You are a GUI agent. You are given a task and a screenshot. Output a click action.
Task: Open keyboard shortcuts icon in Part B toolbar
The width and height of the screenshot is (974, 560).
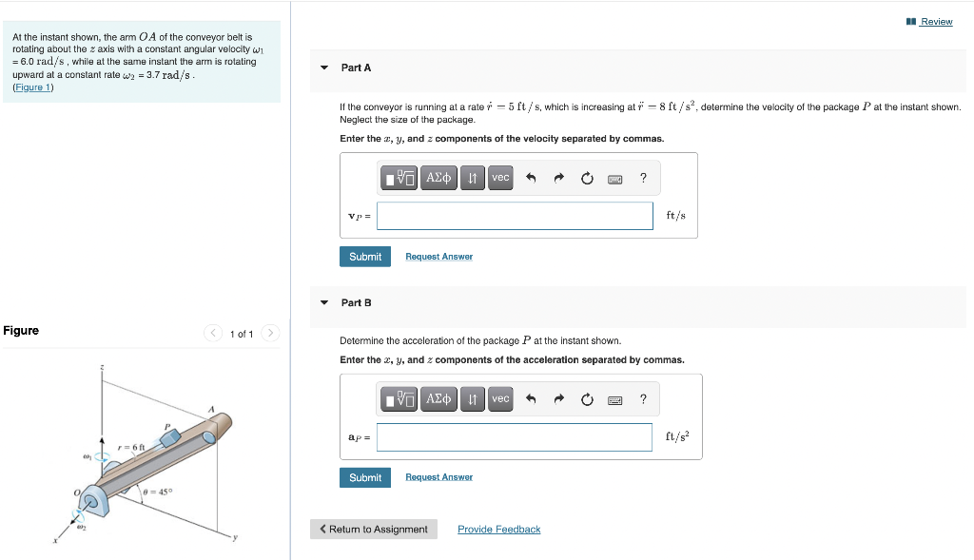coord(614,398)
